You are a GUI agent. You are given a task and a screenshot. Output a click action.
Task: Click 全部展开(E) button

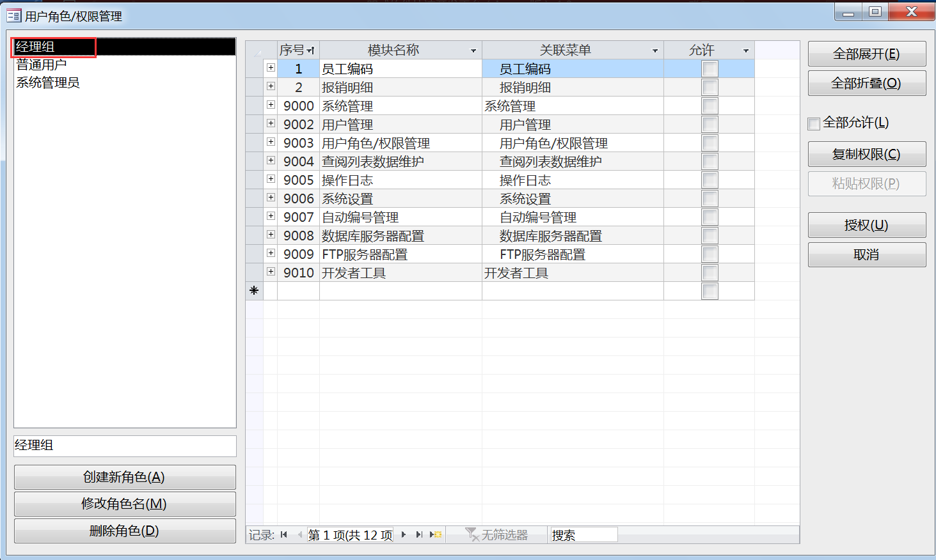pyautogui.click(x=867, y=54)
